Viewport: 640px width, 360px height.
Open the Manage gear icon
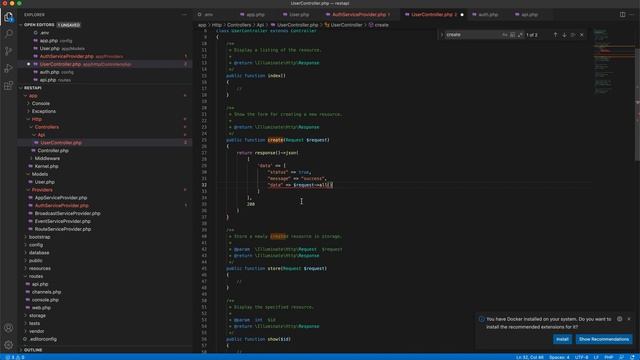9,345
